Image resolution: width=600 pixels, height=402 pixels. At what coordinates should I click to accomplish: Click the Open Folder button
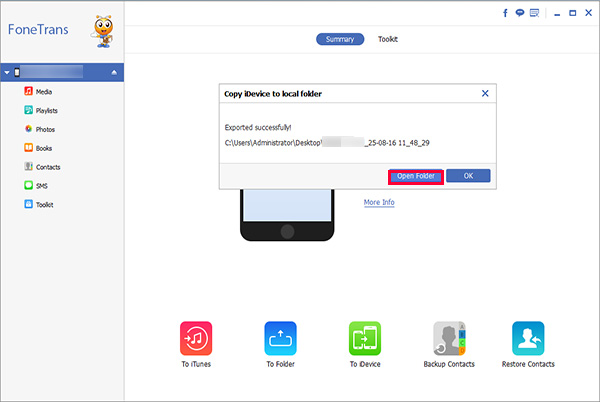[x=416, y=176]
